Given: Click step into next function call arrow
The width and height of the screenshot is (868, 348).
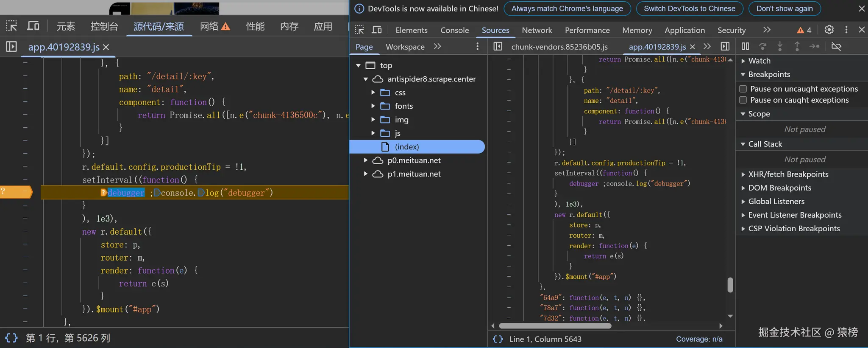Looking at the screenshot, I should coord(780,46).
